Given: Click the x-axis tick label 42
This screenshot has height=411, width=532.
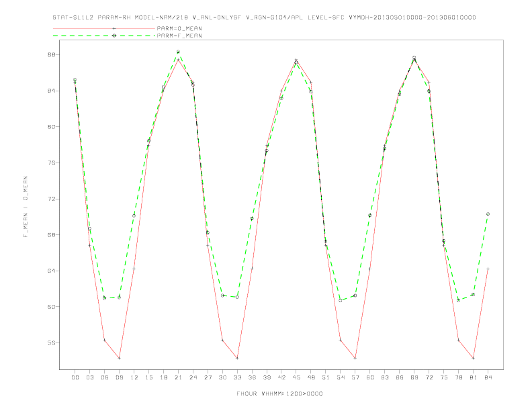Looking at the screenshot, I should tap(281, 377).
